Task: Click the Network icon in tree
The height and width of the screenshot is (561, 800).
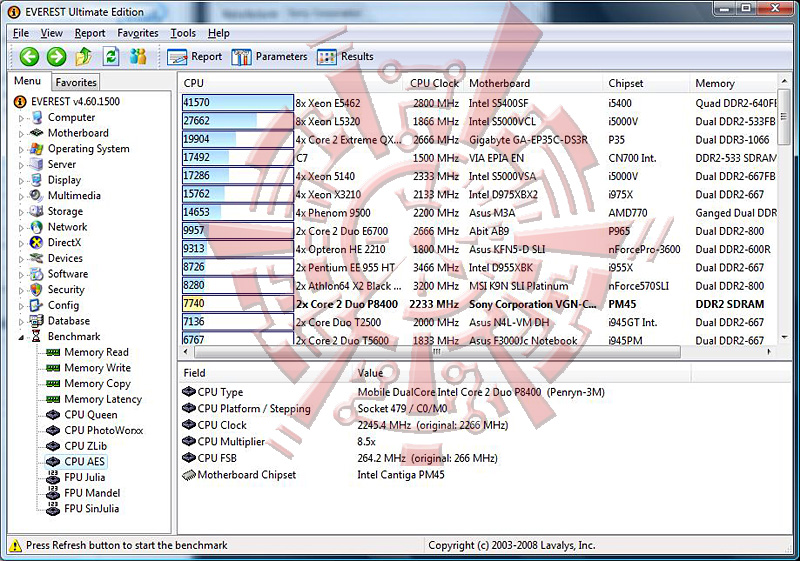Action: [37, 227]
